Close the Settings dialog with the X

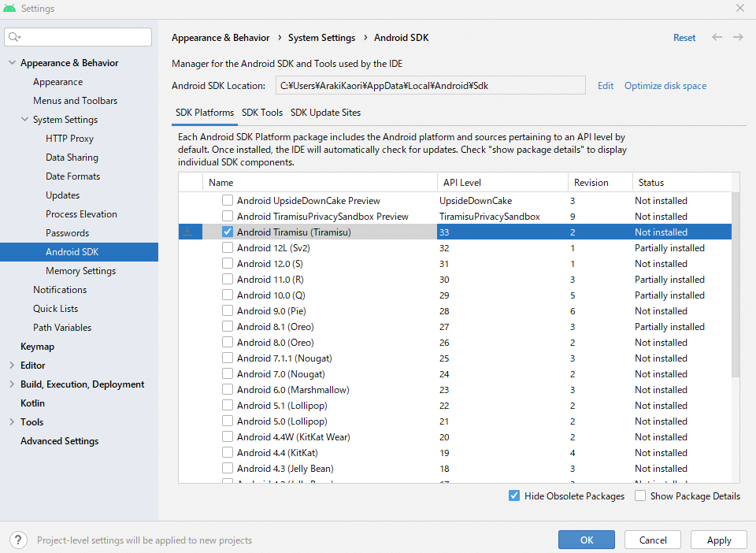(740, 8)
